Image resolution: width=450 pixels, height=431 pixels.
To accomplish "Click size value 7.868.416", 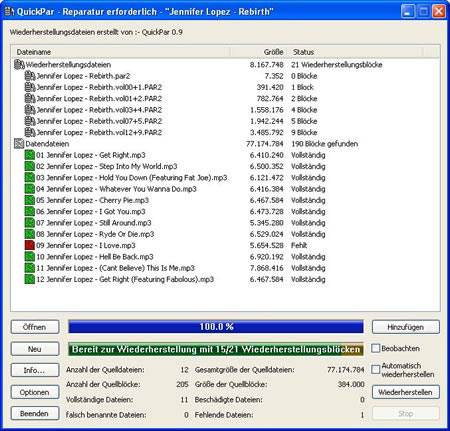I will point(267,268).
